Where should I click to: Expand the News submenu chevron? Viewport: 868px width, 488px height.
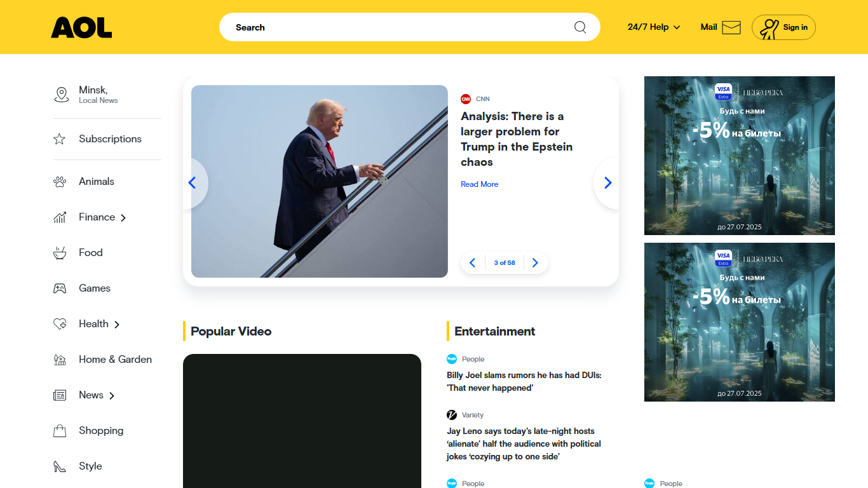112,396
